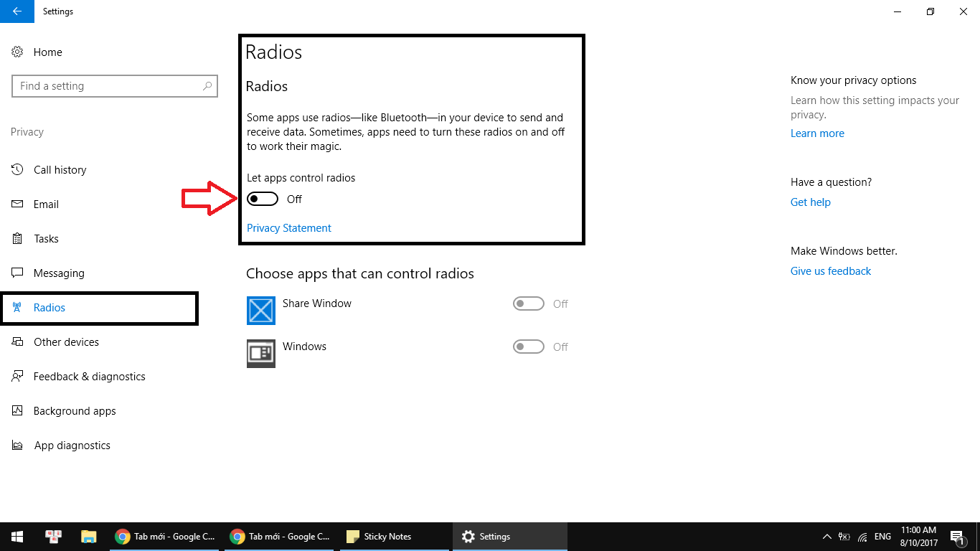Image resolution: width=980 pixels, height=551 pixels.
Task: Click the Windows app icon
Action: click(x=261, y=354)
